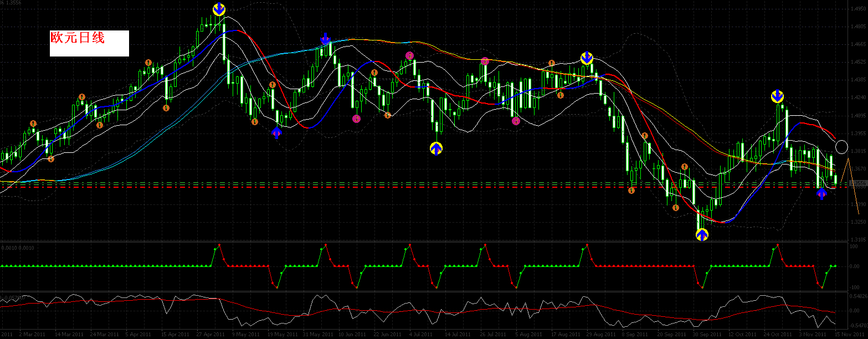Select the magenta numbered marker above the early-July 2011 high
868x339 pixels.
coord(409,55)
